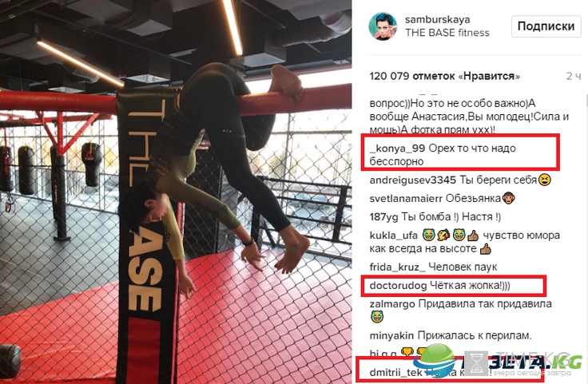Open doctorudog commenter profile
The height and width of the screenshot is (384, 588).
(x=398, y=286)
